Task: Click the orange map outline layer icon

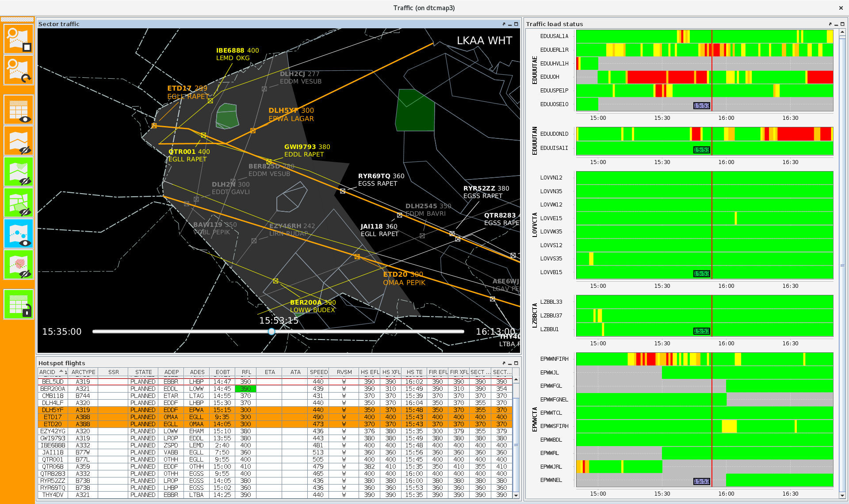Action: 18,141
